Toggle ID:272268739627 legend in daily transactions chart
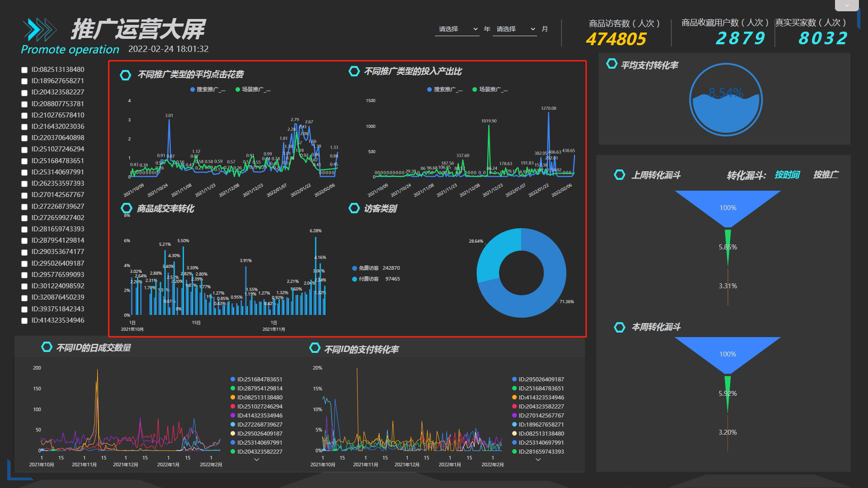The image size is (868, 488). click(x=256, y=425)
